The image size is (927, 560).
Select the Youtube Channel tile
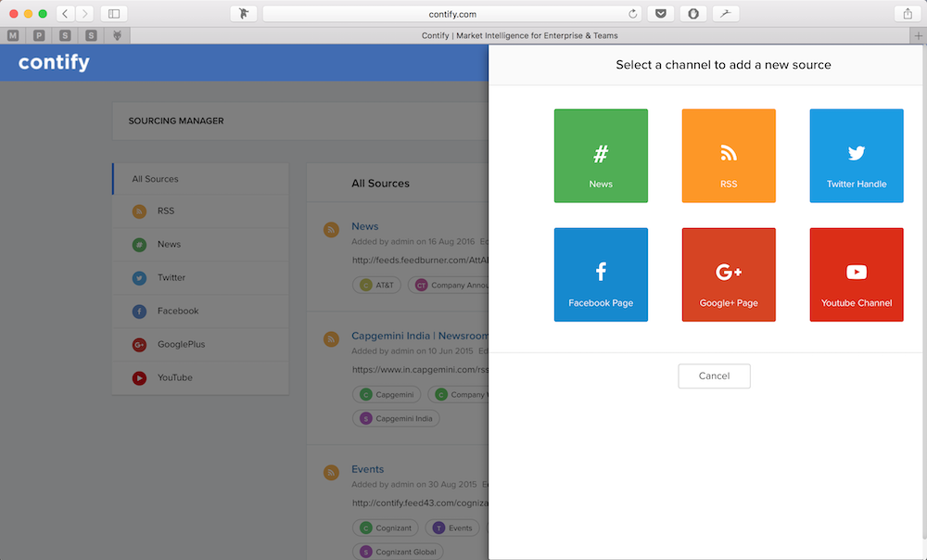click(x=856, y=274)
